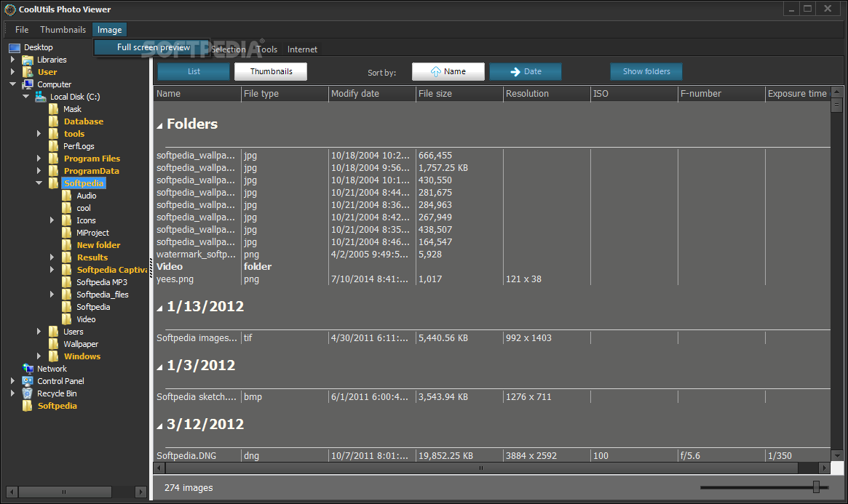This screenshot has width=848, height=504.
Task: Collapse the 3/12/2012 group
Action: pos(159,426)
